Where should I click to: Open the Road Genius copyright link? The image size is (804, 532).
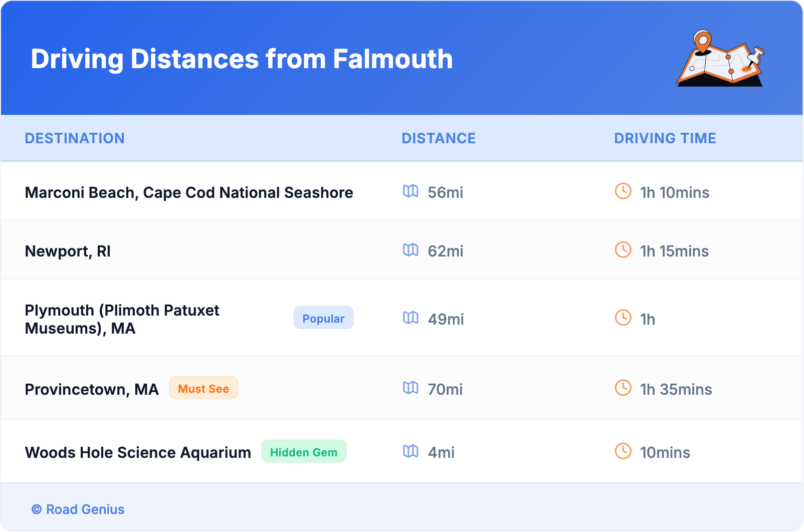tap(78, 509)
